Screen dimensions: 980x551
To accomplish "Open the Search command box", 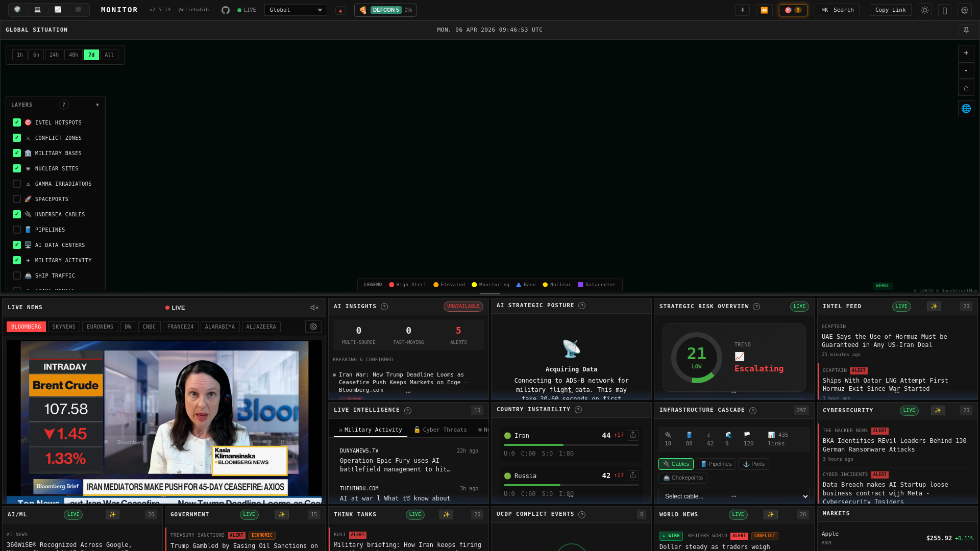I will point(837,10).
